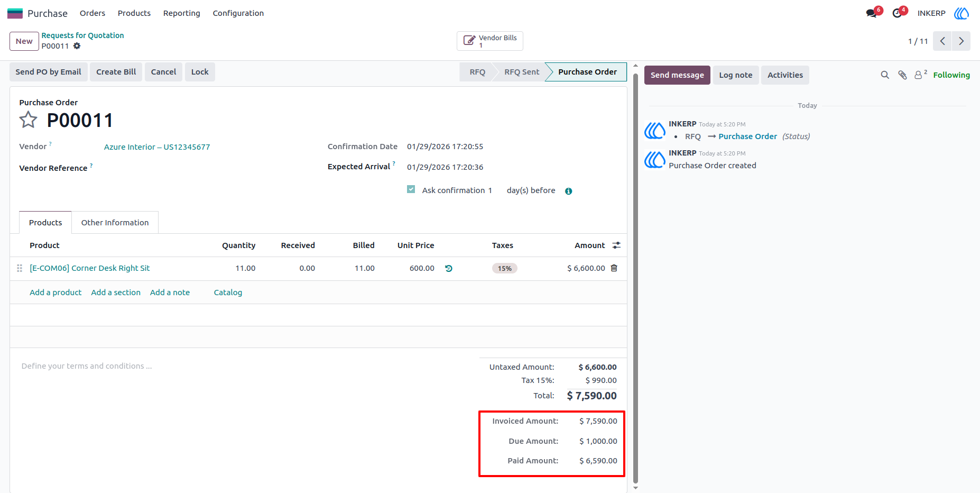The height and width of the screenshot is (493, 980).
Task: Grab the drag handle of Corner Desk line
Action: click(x=20, y=268)
